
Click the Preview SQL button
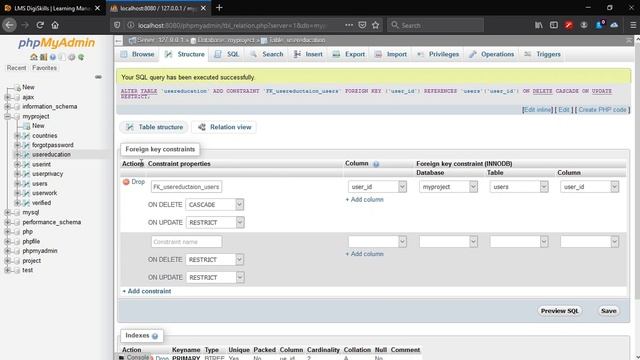pyautogui.click(x=560, y=311)
